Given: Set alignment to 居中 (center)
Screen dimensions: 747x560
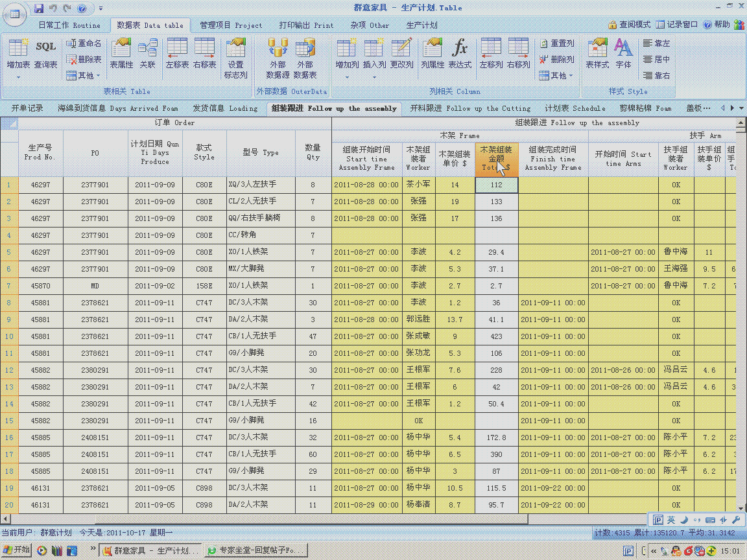Looking at the screenshot, I should coord(656,60).
